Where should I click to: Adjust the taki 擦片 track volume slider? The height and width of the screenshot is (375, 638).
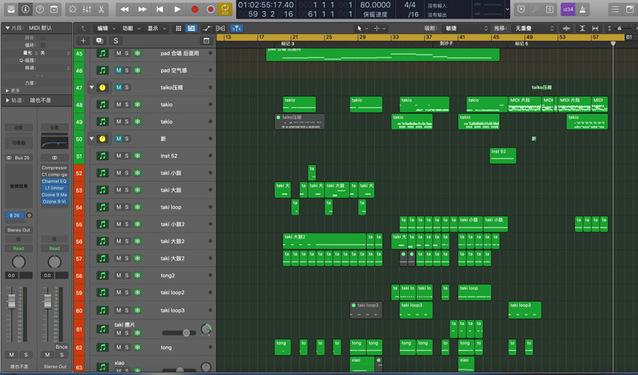click(179, 333)
